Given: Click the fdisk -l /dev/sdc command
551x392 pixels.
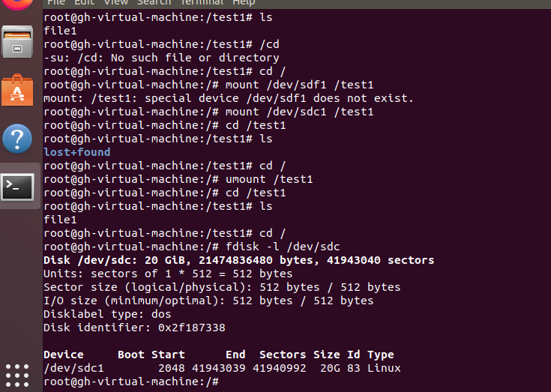Looking at the screenshot, I should (283, 247).
